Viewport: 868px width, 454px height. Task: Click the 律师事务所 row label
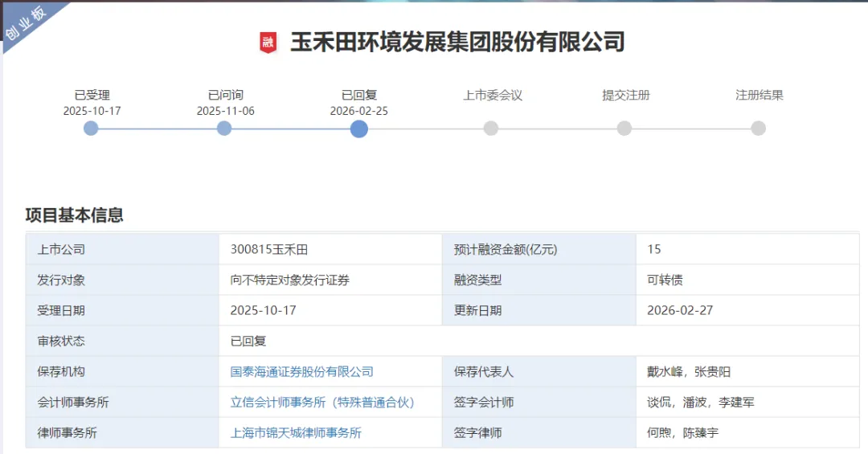[x=67, y=433]
